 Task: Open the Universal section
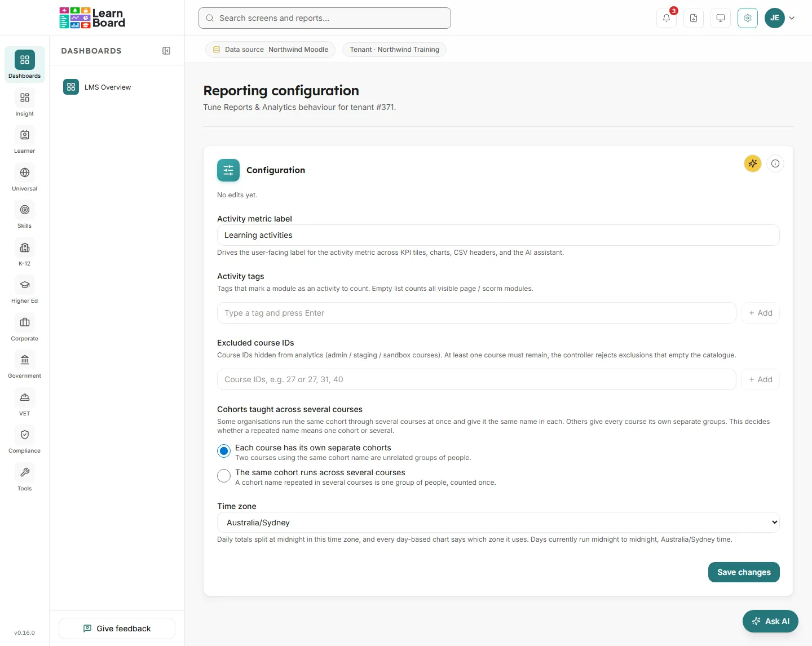click(25, 178)
